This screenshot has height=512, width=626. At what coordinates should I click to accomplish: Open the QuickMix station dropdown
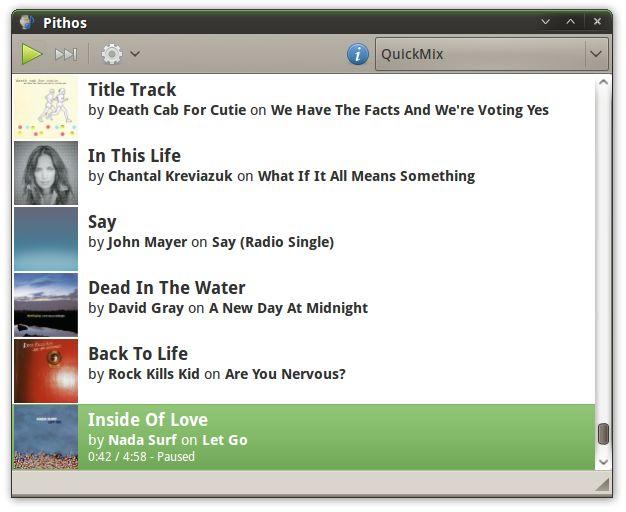(492, 54)
